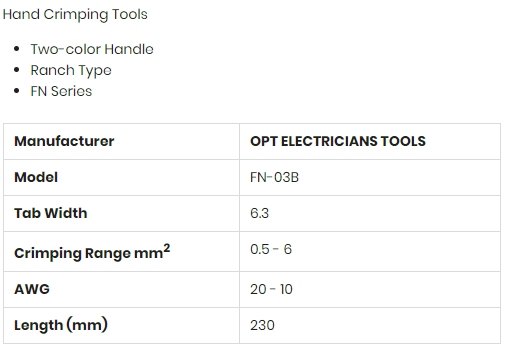
Task: Click the Ranch Type bullet item
Action: point(71,71)
